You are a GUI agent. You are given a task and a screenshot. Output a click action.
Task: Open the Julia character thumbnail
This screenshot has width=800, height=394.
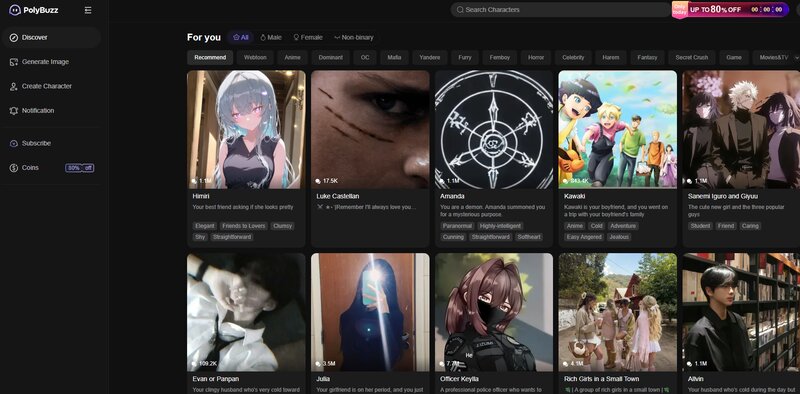click(370, 312)
